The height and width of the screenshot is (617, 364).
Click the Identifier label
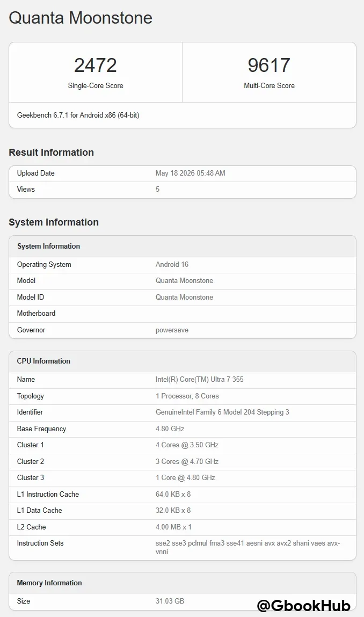point(30,412)
